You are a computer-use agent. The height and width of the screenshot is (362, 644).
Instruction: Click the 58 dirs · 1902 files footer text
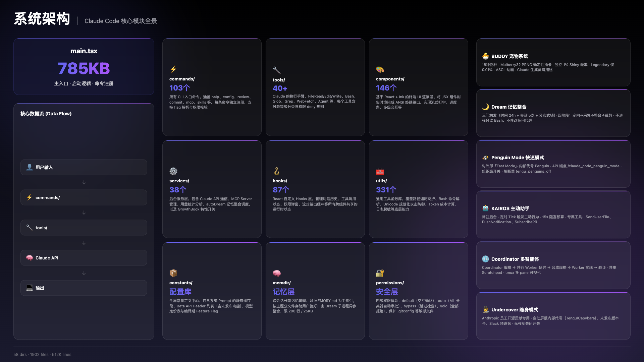tap(42, 354)
